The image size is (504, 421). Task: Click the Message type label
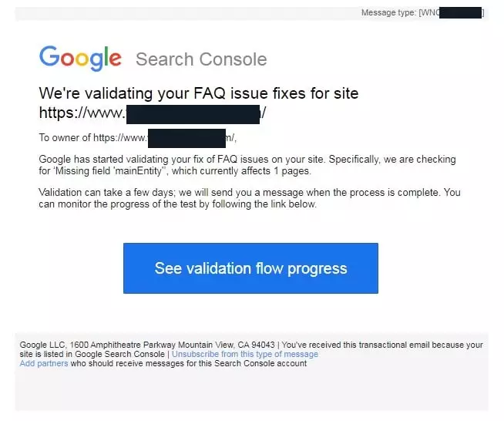point(388,12)
